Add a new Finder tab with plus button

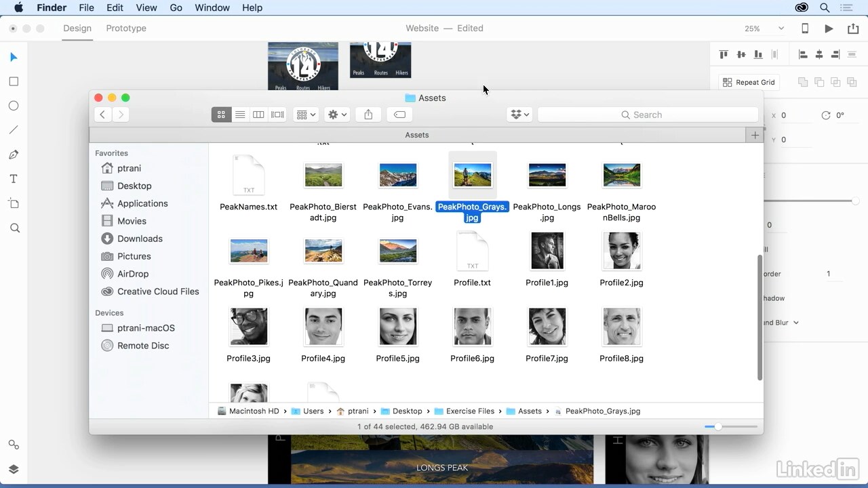(755, 135)
